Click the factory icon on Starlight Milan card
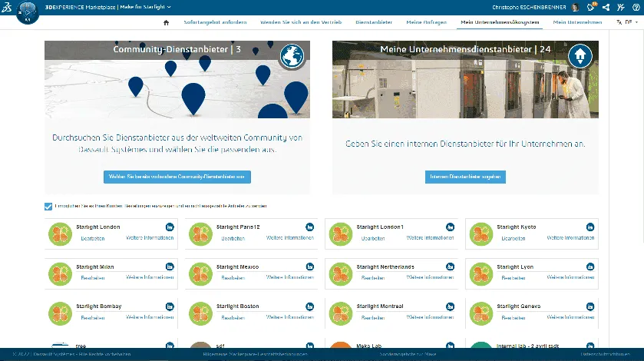Image resolution: width=644 pixels, height=361 pixels. coord(170,267)
